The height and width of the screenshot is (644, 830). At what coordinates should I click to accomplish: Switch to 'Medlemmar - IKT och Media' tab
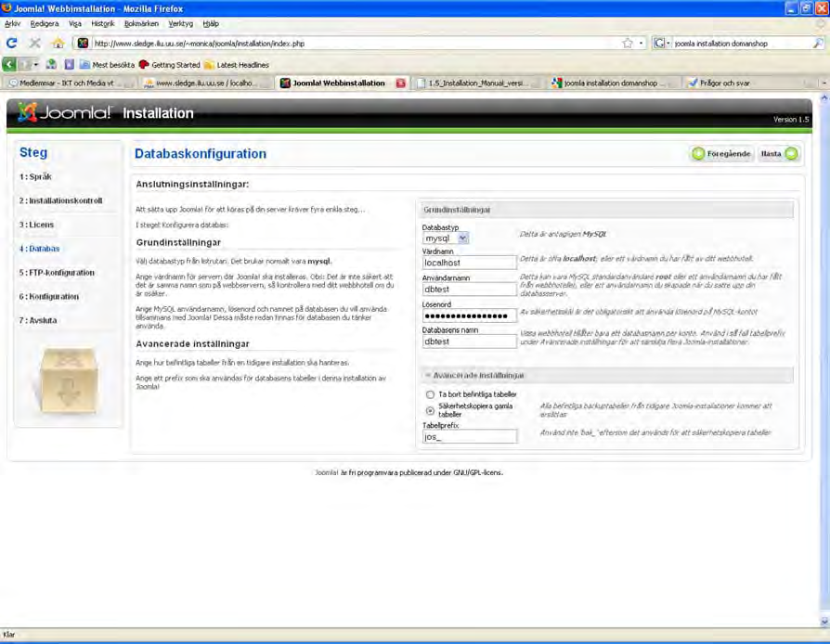click(x=69, y=84)
